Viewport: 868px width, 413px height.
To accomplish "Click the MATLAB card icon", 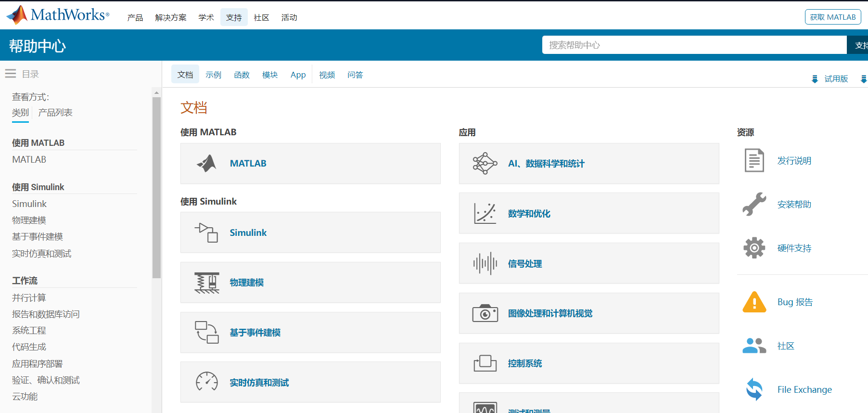I will click(207, 163).
